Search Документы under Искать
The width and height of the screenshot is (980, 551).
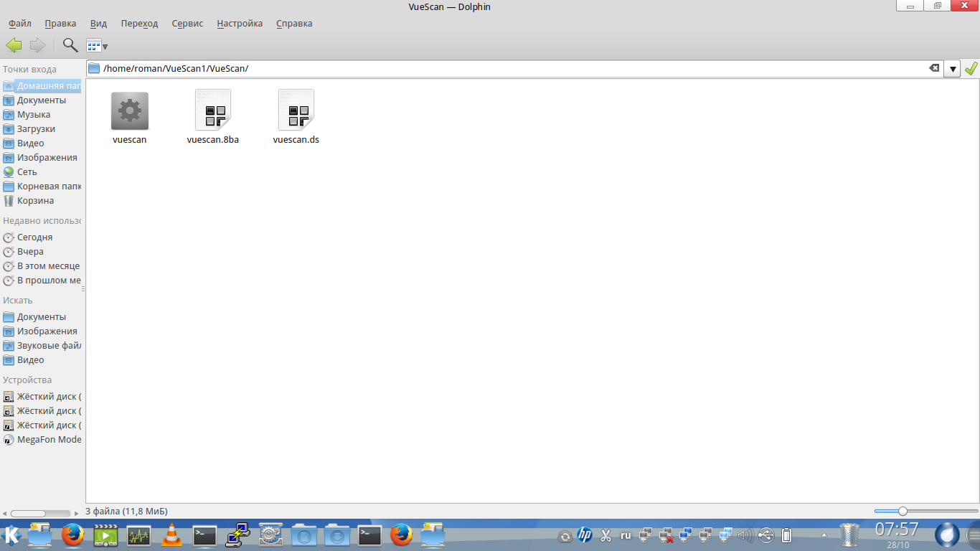(42, 317)
